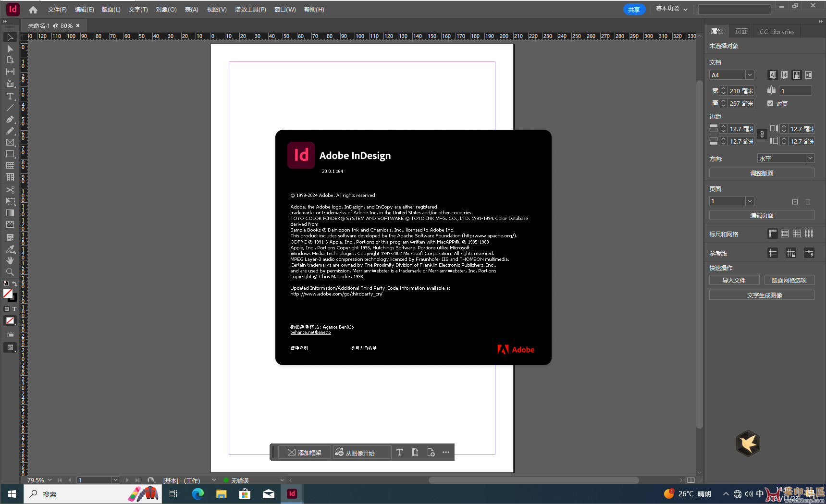Open the 方向 水平 dropdown
This screenshot has width=826, height=504.
click(x=810, y=158)
